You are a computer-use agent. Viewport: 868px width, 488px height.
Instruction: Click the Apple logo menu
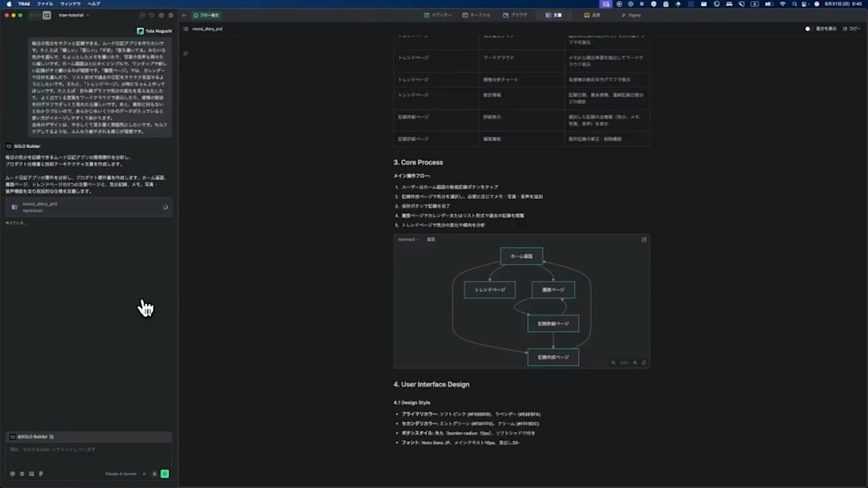(9, 4)
